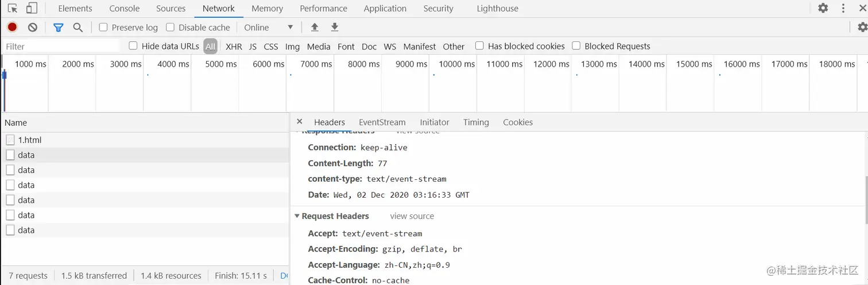Screen dimensions: 868x285
Task: Check the Disable cache option
Action: [x=170, y=27]
